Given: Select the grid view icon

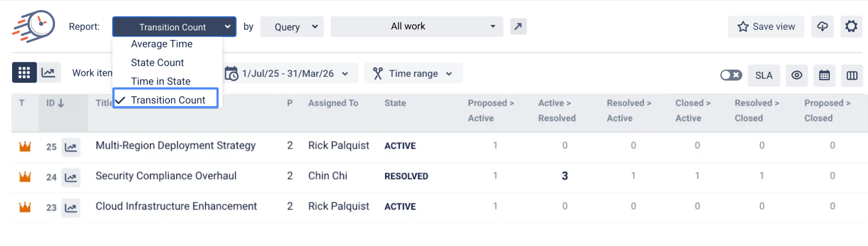Looking at the screenshot, I should point(24,72).
